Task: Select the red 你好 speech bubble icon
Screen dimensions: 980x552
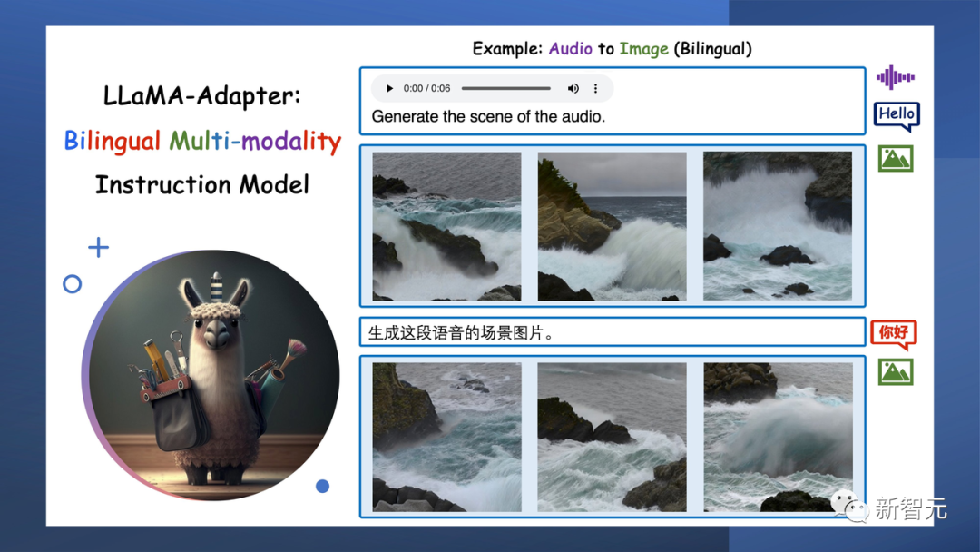Action: pos(894,332)
